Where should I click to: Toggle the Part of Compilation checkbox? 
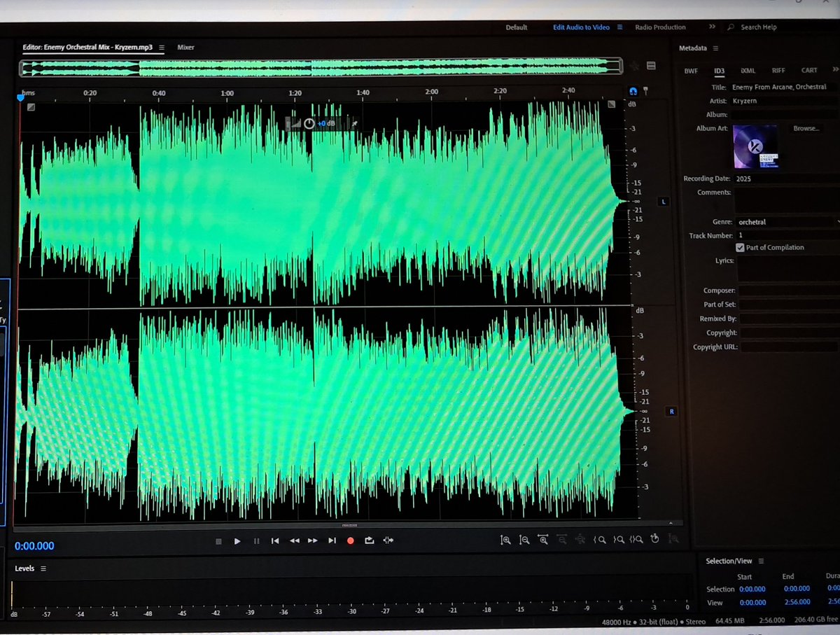(740, 247)
